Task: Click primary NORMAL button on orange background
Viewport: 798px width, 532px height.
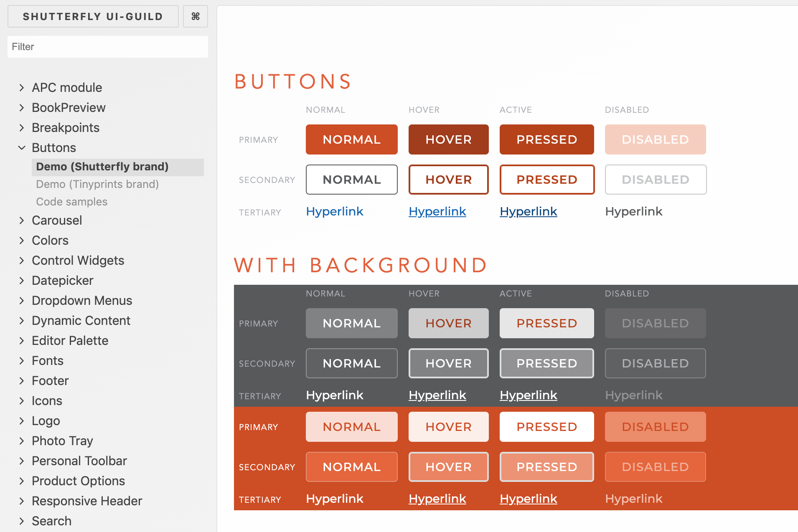Action: click(352, 427)
